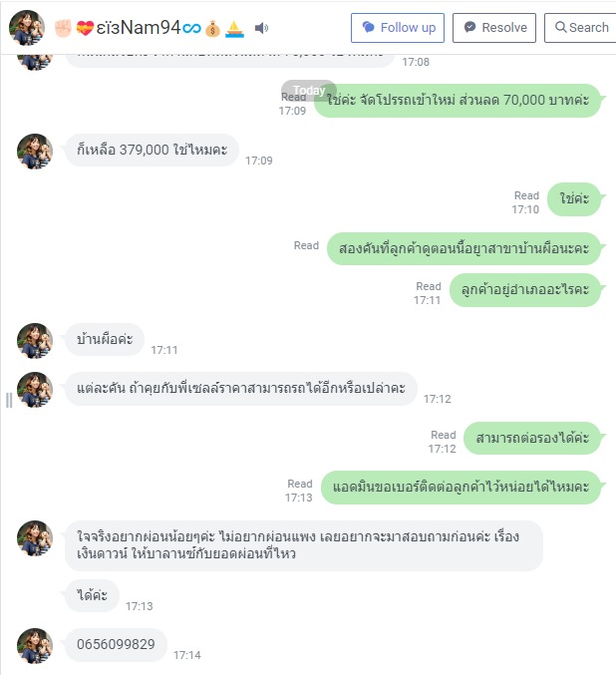
Task: Click the header profile avatar
Action: pos(27,28)
